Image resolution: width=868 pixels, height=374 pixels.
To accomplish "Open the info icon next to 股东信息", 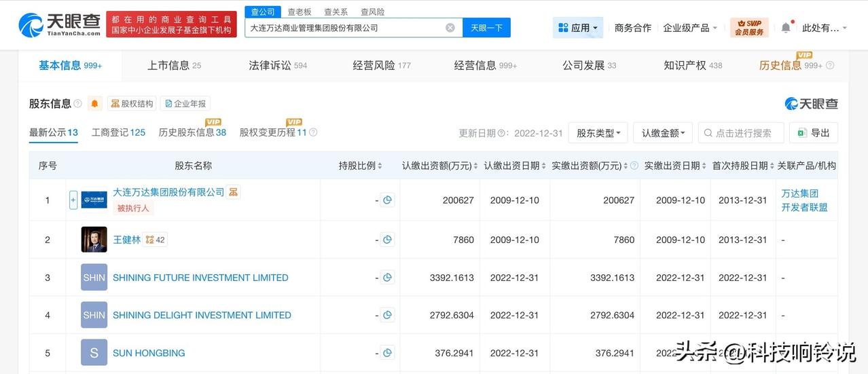I will pyautogui.click(x=77, y=104).
